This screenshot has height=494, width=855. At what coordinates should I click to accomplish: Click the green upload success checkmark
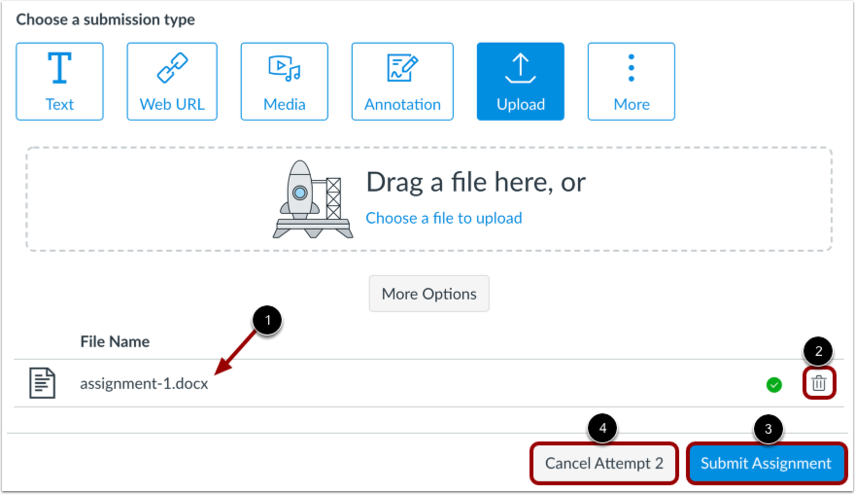[x=774, y=385]
